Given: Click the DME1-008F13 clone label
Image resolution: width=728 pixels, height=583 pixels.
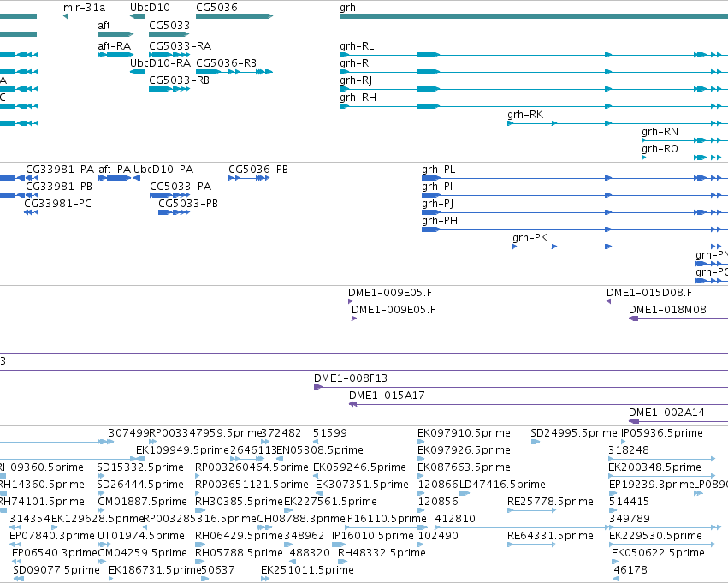Looking at the screenshot, I should click(x=351, y=378).
